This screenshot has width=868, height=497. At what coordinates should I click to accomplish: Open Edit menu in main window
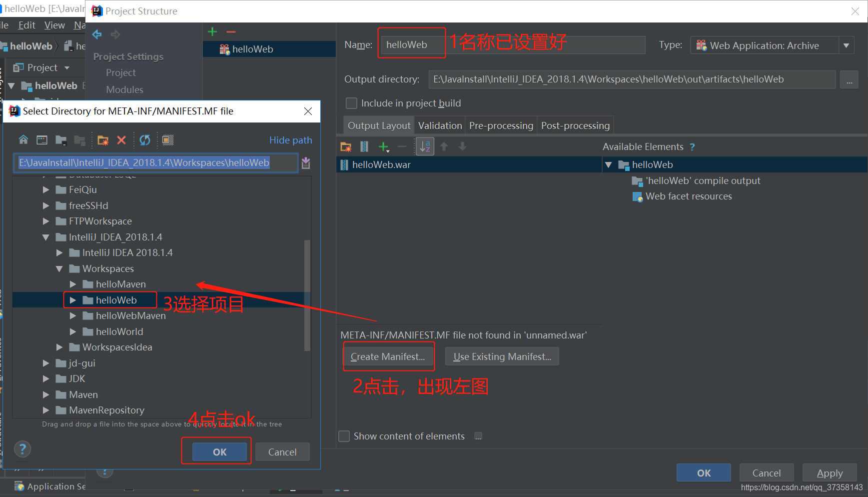(x=26, y=25)
